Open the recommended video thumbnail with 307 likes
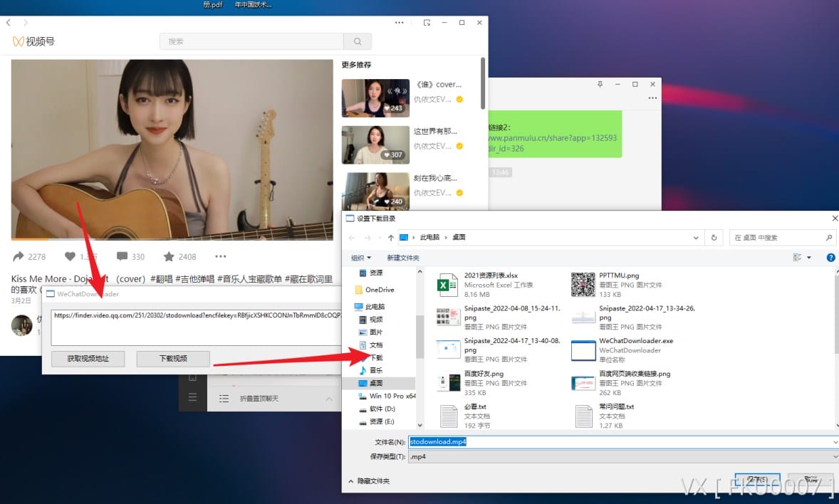 (375, 145)
